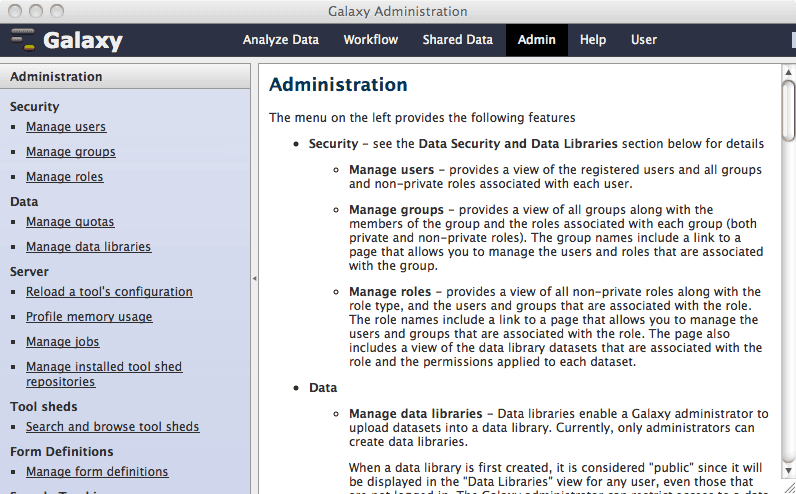Open the User menu
This screenshot has width=796, height=494.
(644, 40)
